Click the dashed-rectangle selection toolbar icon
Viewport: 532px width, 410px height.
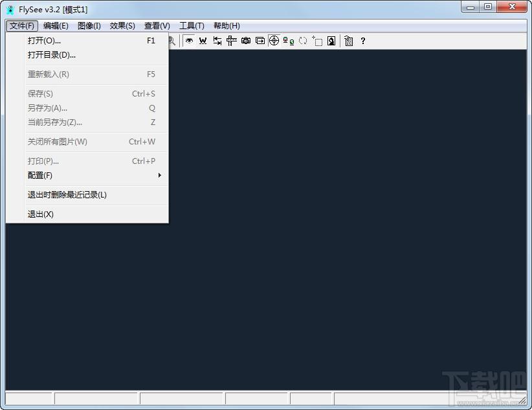[x=317, y=41]
